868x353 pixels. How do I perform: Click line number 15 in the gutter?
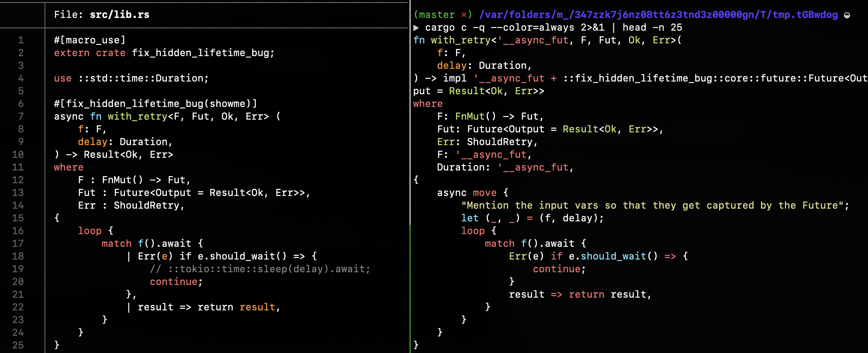coord(18,218)
